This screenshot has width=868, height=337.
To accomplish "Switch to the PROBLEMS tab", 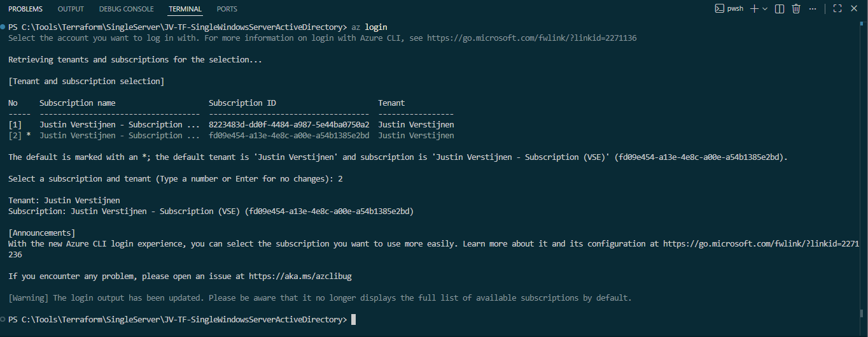I will pos(25,9).
